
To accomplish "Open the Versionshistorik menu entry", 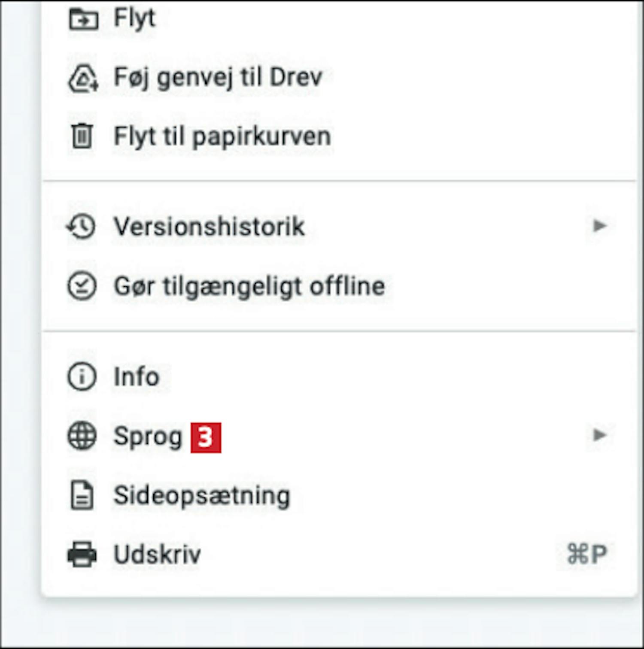I will coord(339,226).
